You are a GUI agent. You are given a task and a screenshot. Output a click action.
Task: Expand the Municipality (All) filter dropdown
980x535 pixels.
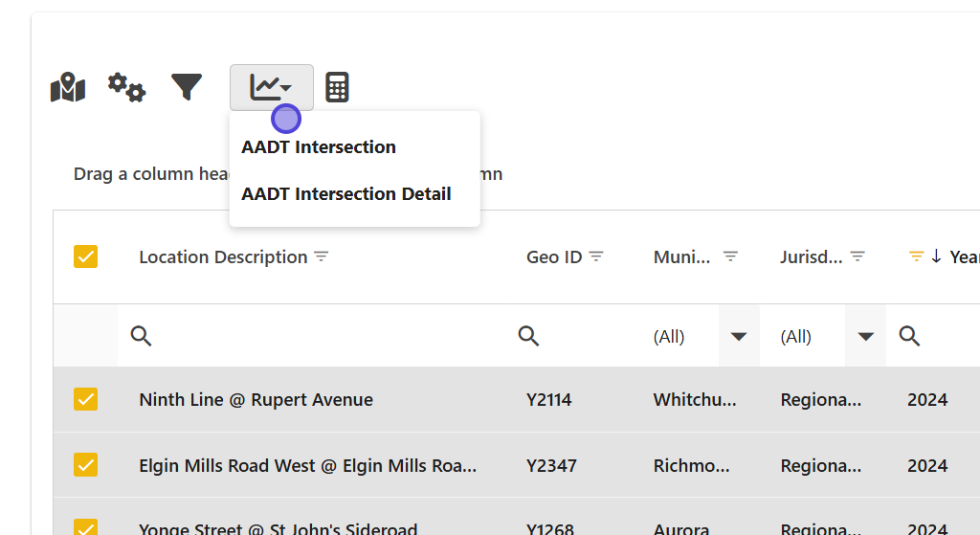(x=738, y=336)
